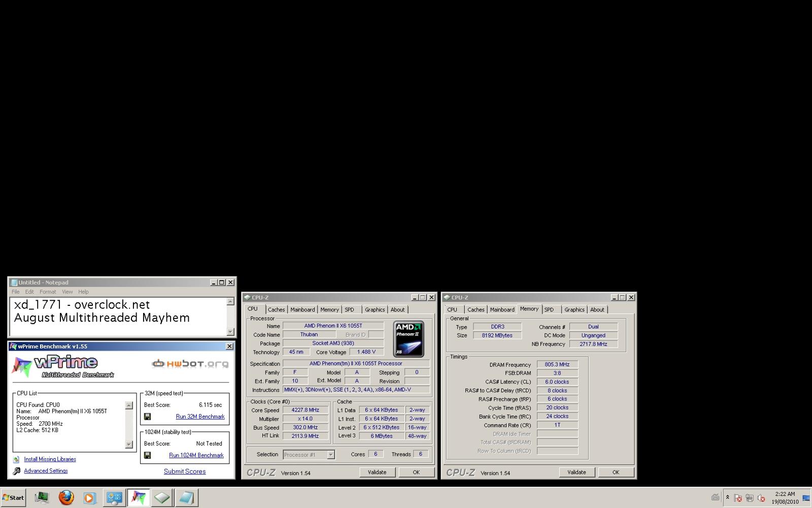Open the muted volume tray icon
Screen dimensions: 812x508
point(760,498)
